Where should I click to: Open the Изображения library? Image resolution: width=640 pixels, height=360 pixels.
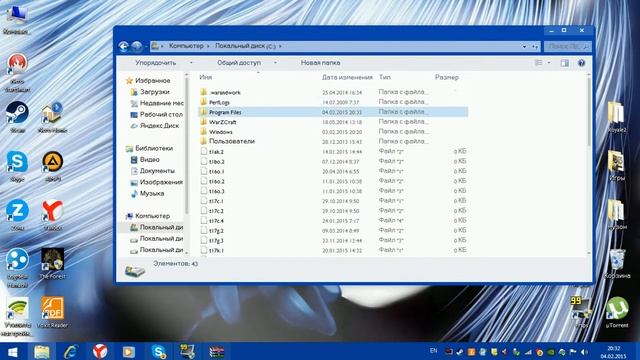tap(161, 182)
